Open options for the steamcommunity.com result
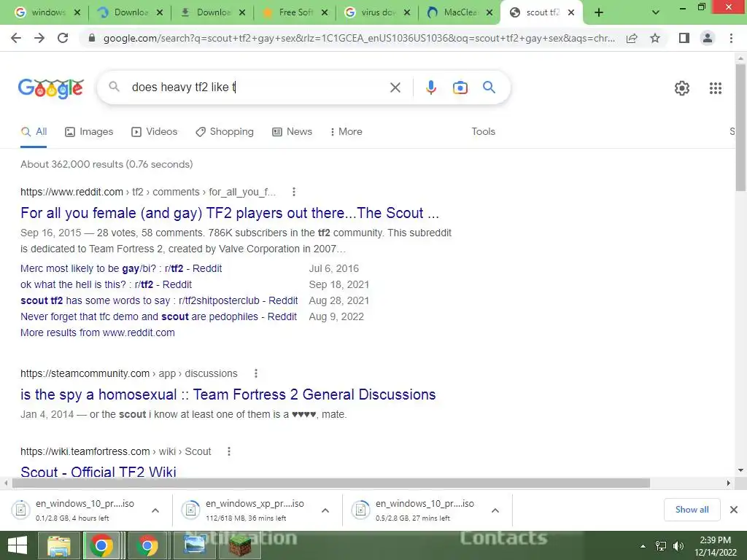This screenshot has height=560, width=747. (x=256, y=373)
